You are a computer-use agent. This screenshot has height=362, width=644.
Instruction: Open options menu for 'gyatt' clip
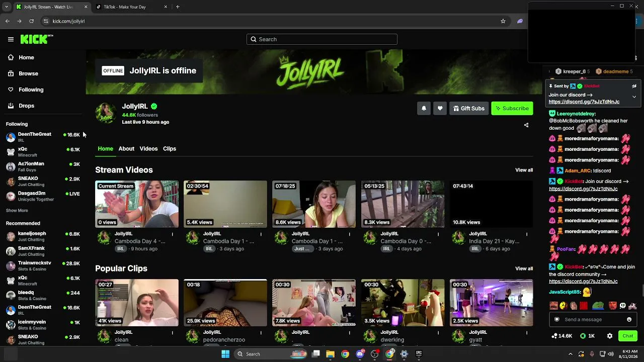click(x=527, y=332)
